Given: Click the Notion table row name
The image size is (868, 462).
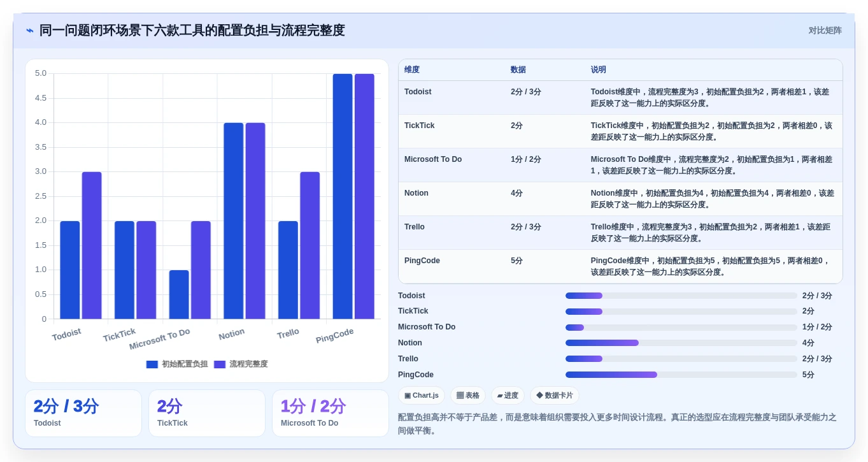Looking at the screenshot, I should [416, 193].
